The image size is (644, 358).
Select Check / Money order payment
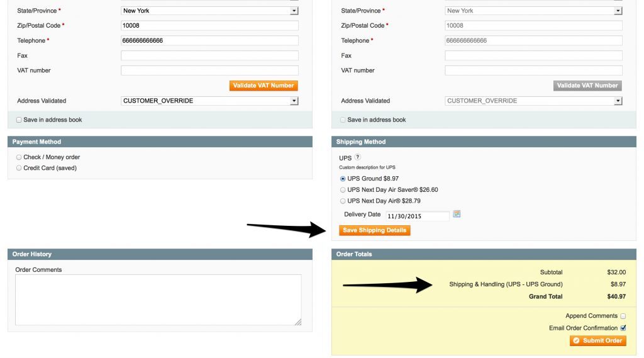pyautogui.click(x=19, y=157)
